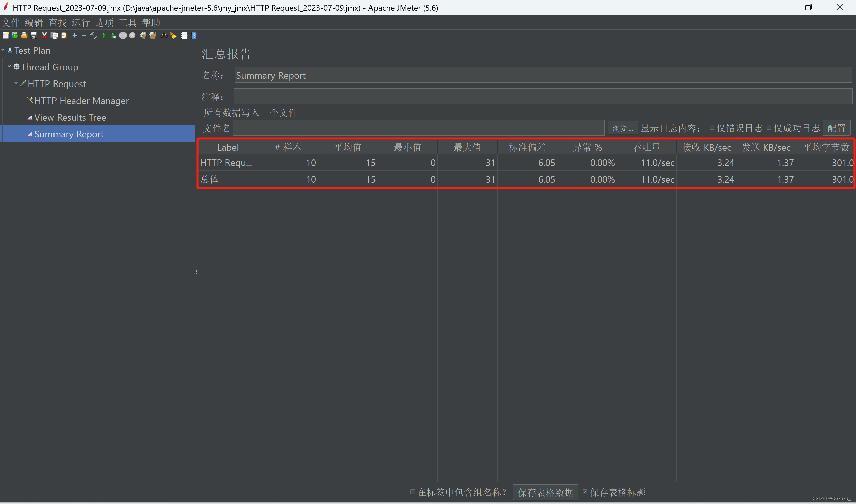Viewport: 856px width, 504px height.
Task: Expand the Thread Group node
Action: 10,66
